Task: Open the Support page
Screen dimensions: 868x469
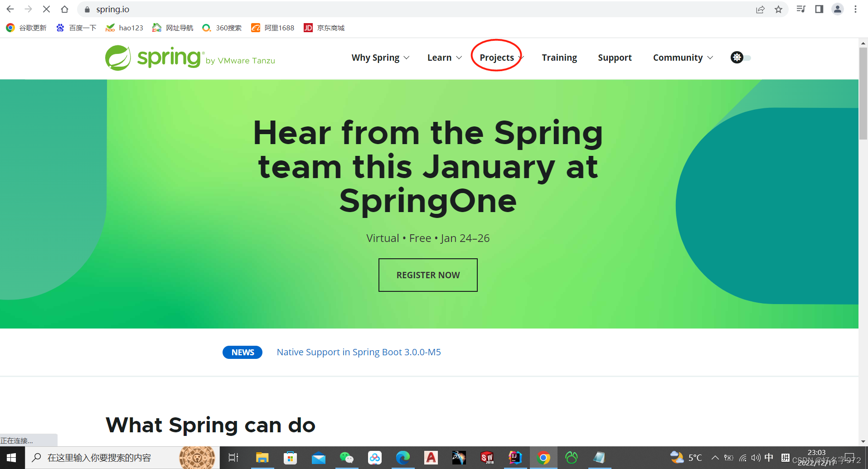Action: (615, 58)
